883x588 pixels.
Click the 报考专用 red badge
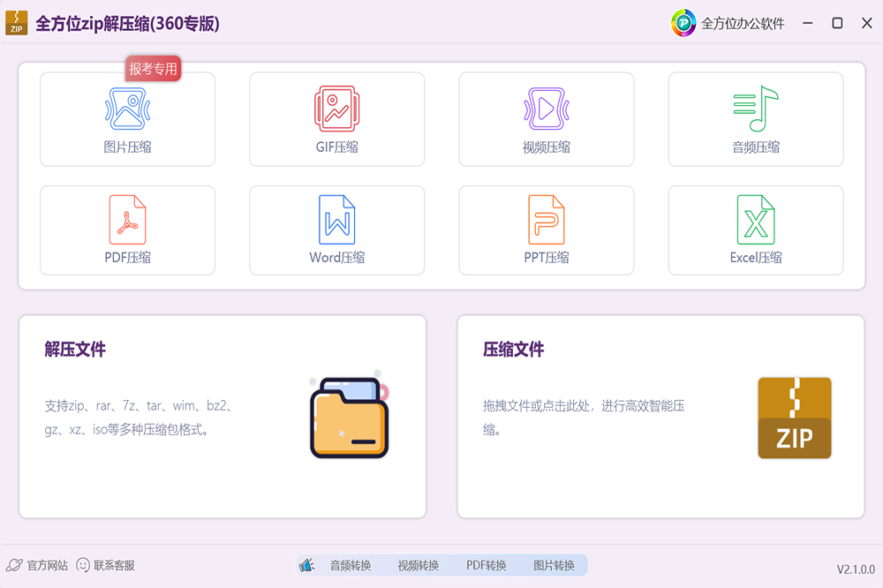[x=154, y=69]
